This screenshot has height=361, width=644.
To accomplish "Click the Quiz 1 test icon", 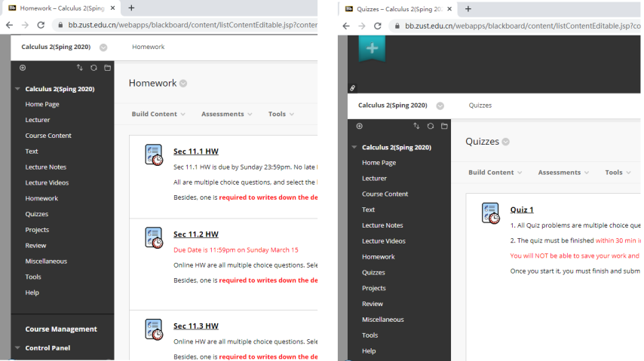I will pos(490,213).
